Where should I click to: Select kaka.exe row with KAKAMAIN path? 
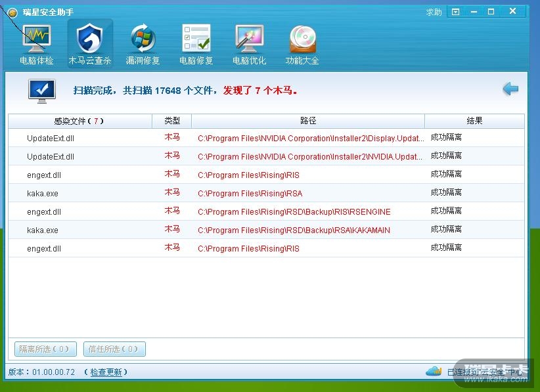coord(266,230)
